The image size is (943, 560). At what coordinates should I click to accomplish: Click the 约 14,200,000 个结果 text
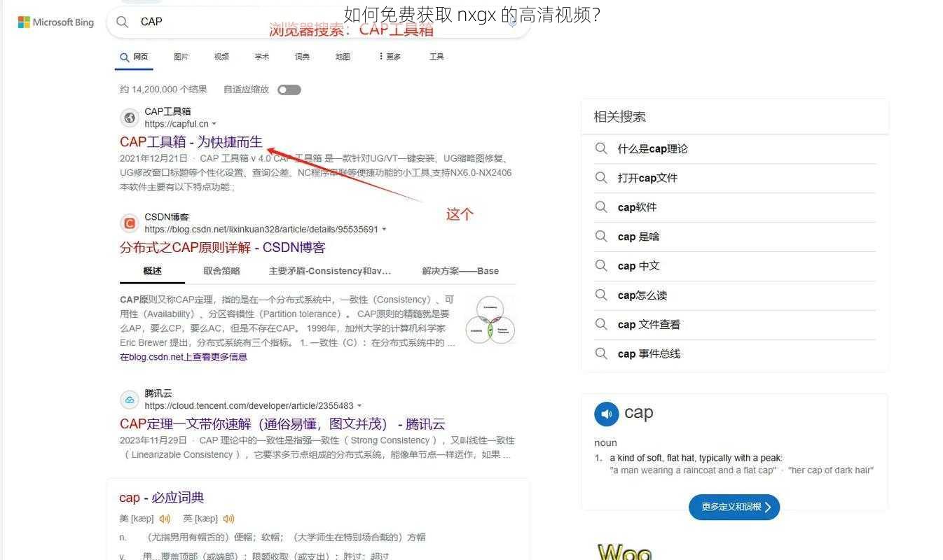coord(163,90)
